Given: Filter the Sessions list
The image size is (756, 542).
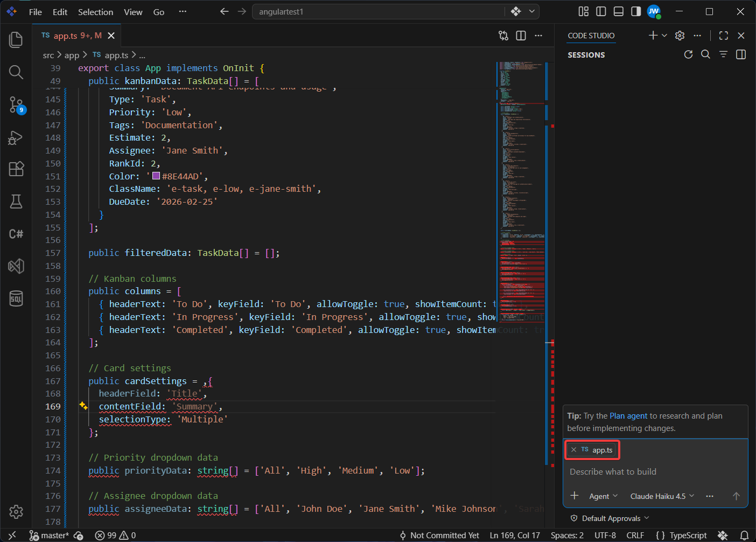Looking at the screenshot, I should click(x=723, y=54).
